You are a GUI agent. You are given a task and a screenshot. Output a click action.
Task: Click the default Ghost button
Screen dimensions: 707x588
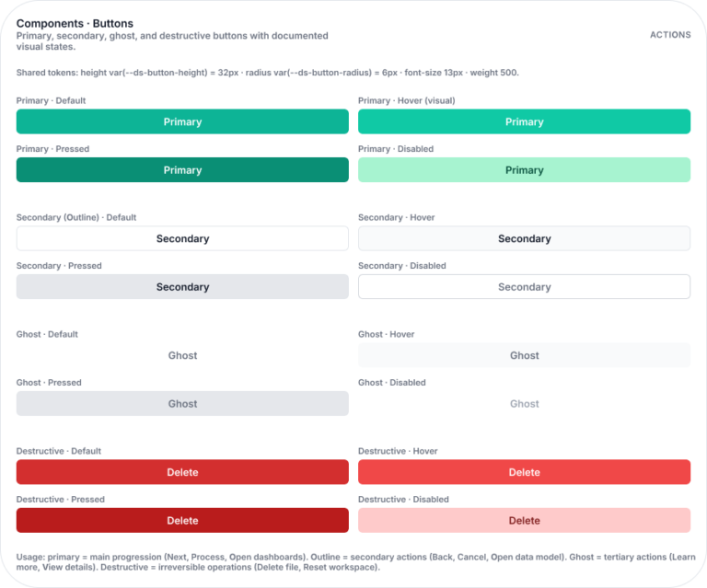click(182, 355)
